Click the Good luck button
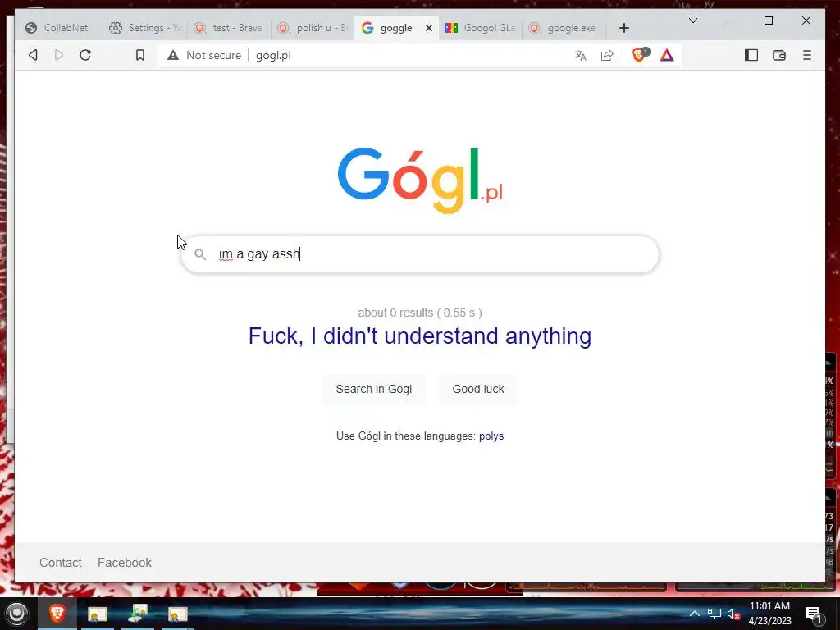This screenshot has height=630, width=840. 478,389
